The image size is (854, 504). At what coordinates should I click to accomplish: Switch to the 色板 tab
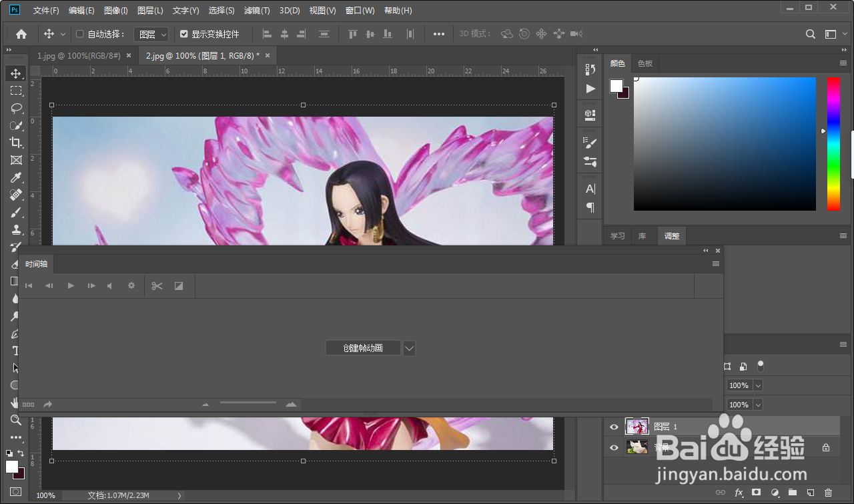pyautogui.click(x=645, y=63)
